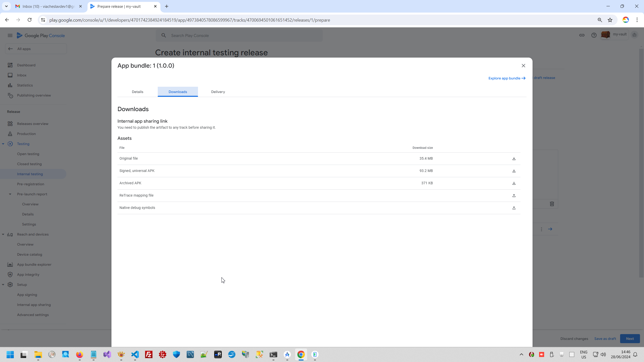Screen dimensions: 644x362
Task: Download the Original file asset
Action: tap(514, 159)
